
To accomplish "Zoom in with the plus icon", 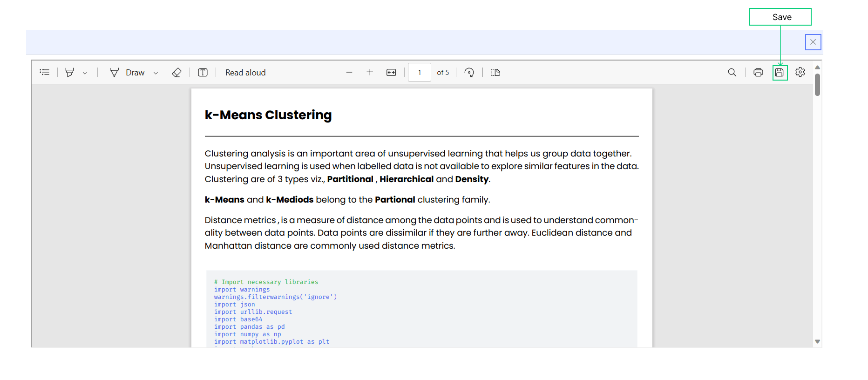I will 370,72.
